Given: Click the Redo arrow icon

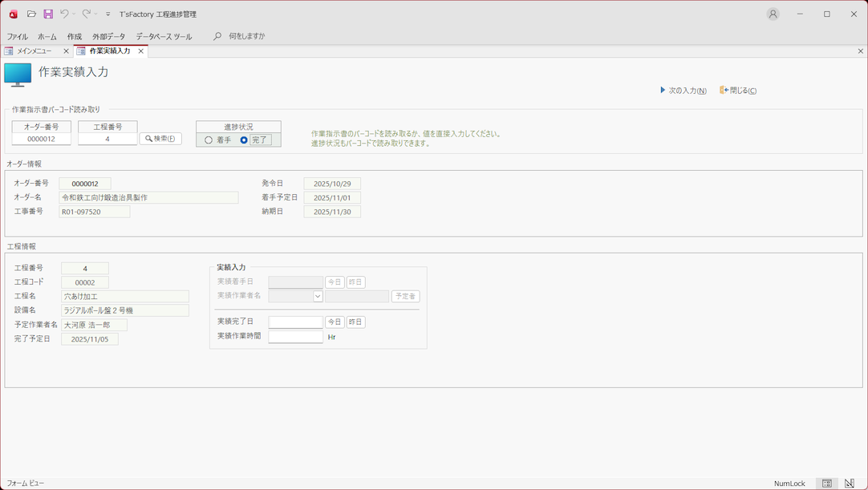Looking at the screenshot, I should click(x=86, y=14).
